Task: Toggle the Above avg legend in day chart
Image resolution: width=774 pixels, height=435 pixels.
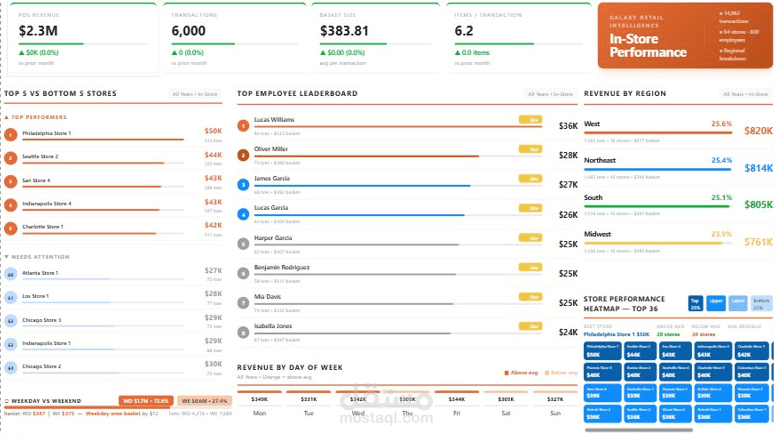Action: (521, 373)
